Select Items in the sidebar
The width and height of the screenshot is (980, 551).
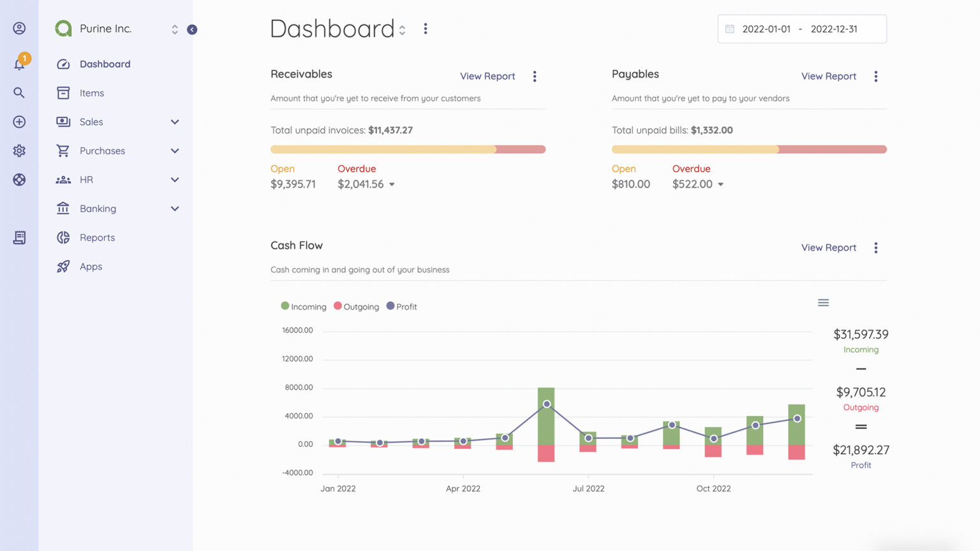click(91, 92)
